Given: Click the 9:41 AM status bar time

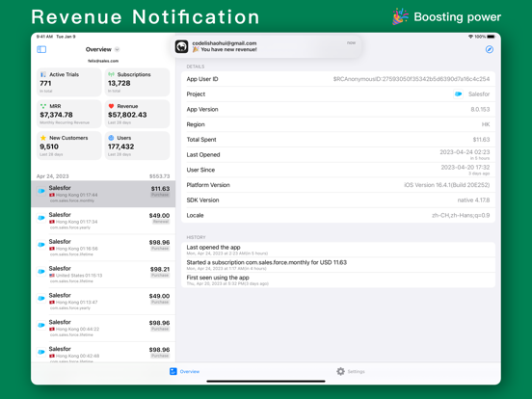Looking at the screenshot, I should click(x=44, y=37).
